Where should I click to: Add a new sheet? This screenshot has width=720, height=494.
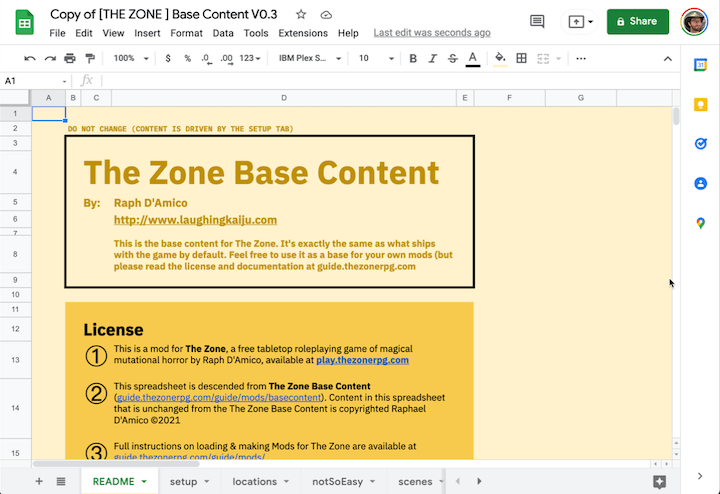coord(39,481)
